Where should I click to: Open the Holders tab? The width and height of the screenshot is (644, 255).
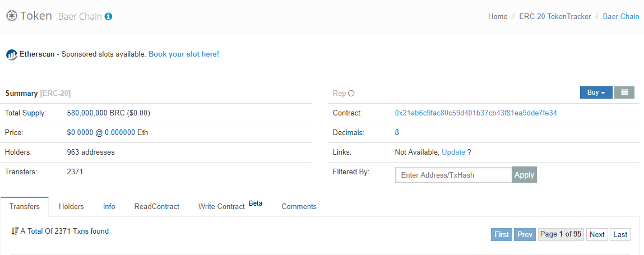click(x=72, y=207)
